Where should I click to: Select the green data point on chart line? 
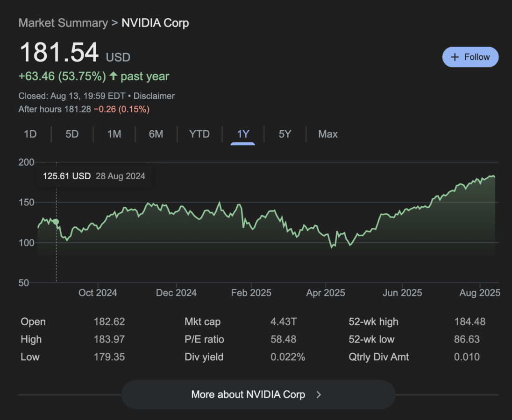point(56,222)
